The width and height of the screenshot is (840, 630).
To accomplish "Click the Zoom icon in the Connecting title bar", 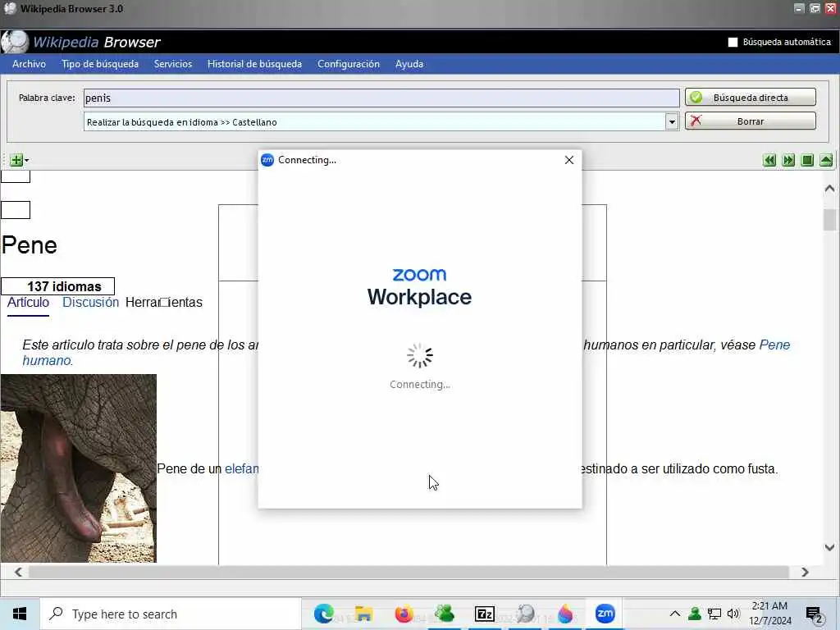I will pos(267,160).
